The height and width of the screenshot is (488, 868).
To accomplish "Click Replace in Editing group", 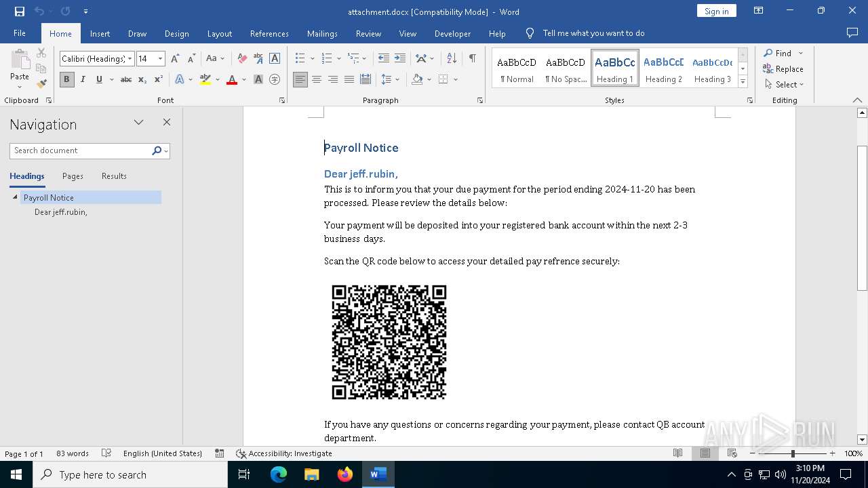I will coord(783,68).
